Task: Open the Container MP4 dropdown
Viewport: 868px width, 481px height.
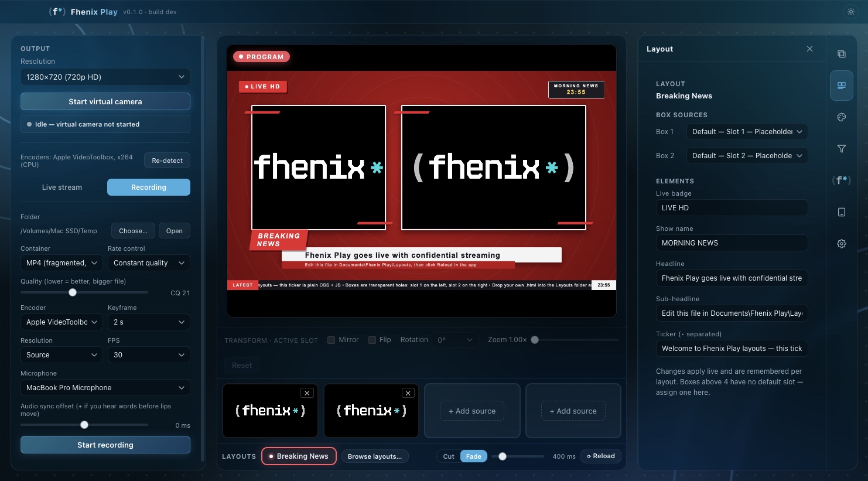Action: (x=62, y=263)
